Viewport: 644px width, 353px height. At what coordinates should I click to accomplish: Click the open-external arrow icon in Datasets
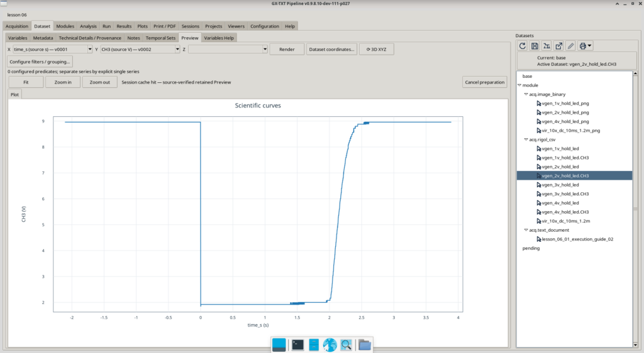[x=558, y=46]
